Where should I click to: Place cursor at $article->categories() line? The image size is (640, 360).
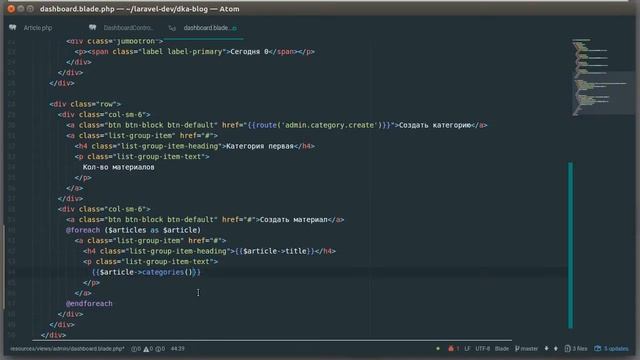[x=146, y=272]
